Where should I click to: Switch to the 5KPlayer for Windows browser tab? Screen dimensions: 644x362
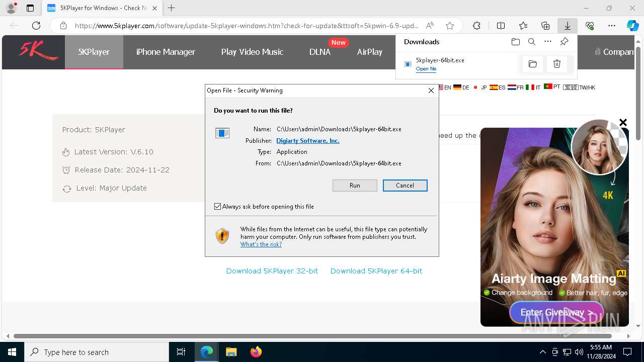tap(103, 8)
